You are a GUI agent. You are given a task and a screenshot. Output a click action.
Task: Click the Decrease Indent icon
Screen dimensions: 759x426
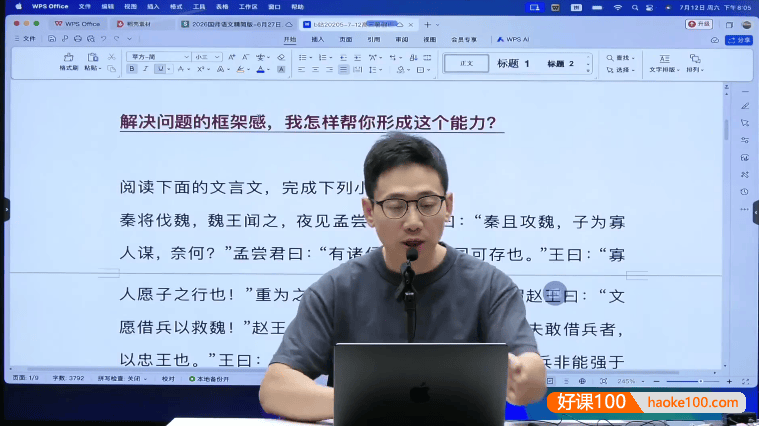pyautogui.click(x=343, y=58)
